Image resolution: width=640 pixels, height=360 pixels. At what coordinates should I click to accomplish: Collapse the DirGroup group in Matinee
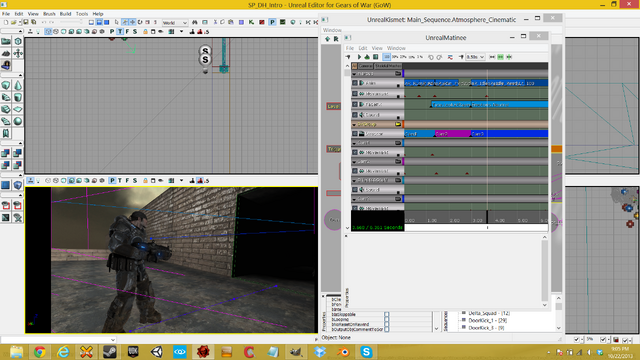point(354,124)
